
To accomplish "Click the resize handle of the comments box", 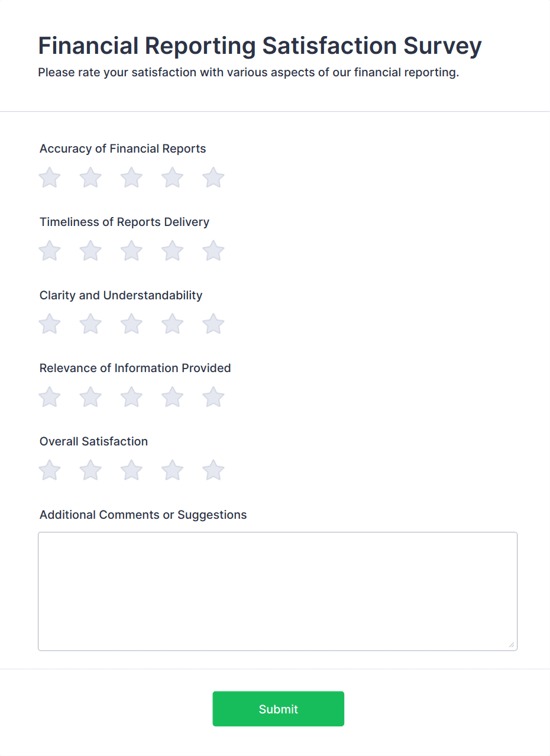I will coord(512,646).
